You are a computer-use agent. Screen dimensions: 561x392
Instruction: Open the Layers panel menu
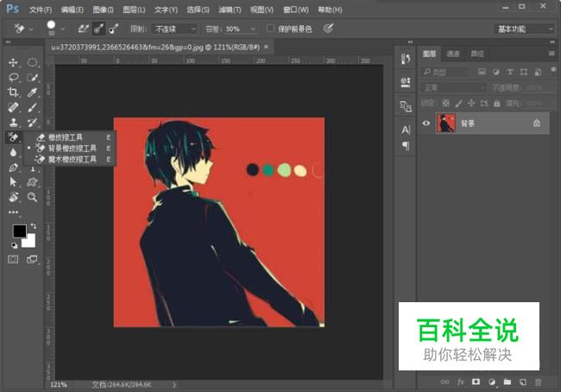[552, 54]
